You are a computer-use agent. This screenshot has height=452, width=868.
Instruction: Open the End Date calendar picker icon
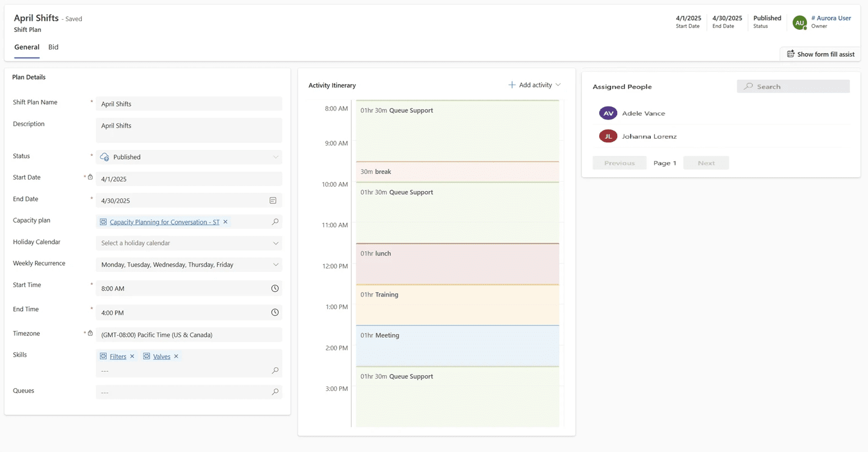(x=273, y=200)
